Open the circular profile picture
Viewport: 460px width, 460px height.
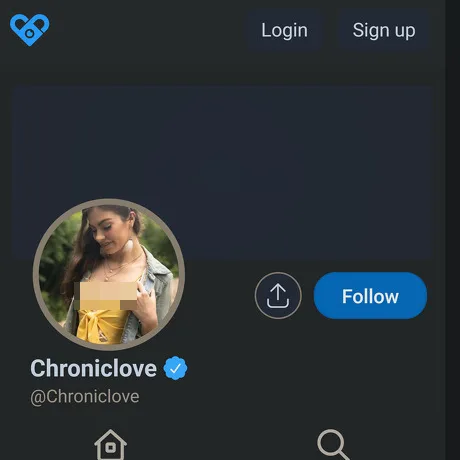(109, 274)
